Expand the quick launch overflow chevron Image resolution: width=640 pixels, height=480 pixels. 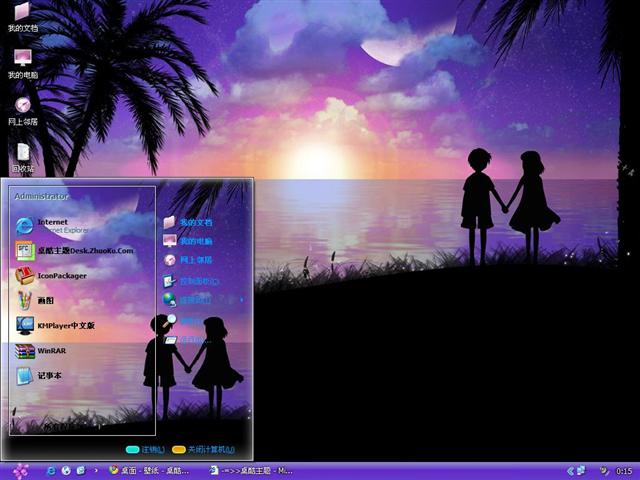click(96, 471)
